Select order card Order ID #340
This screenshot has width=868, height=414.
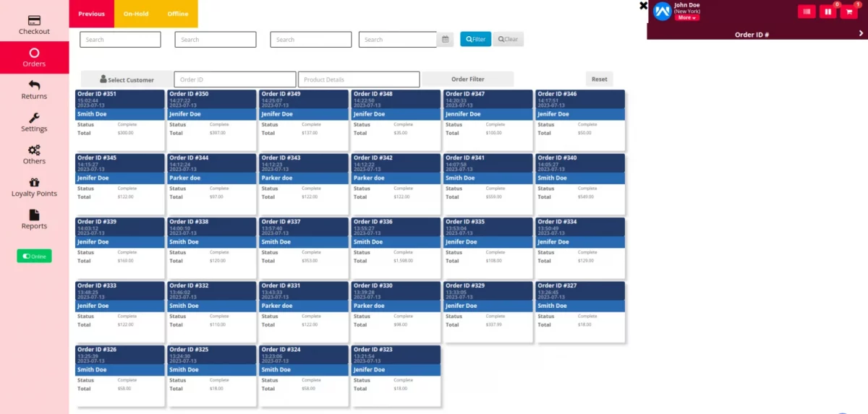pos(580,184)
